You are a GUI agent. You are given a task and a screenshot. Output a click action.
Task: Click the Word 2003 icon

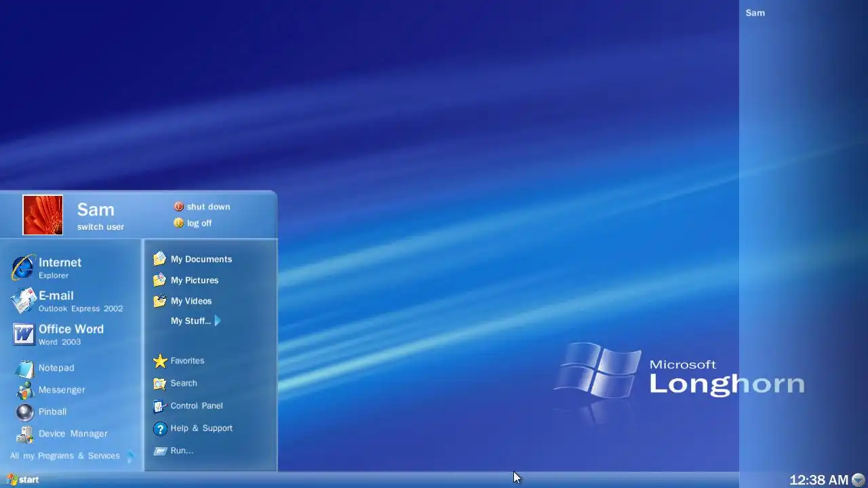23,334
